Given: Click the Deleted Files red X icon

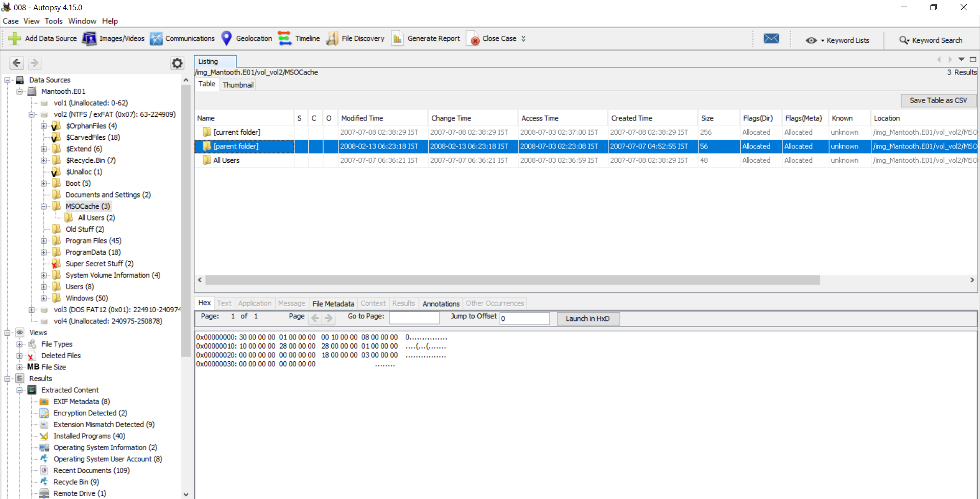Looking at the screenshot, I should tap(32, 356).
